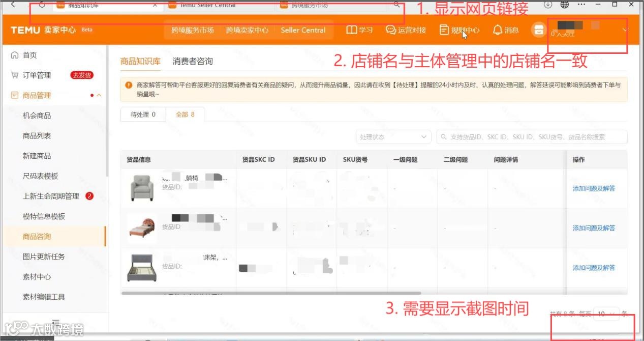Open 商品列表 in the sidebar
The image size is (644, 341).
tap(37, 136)
